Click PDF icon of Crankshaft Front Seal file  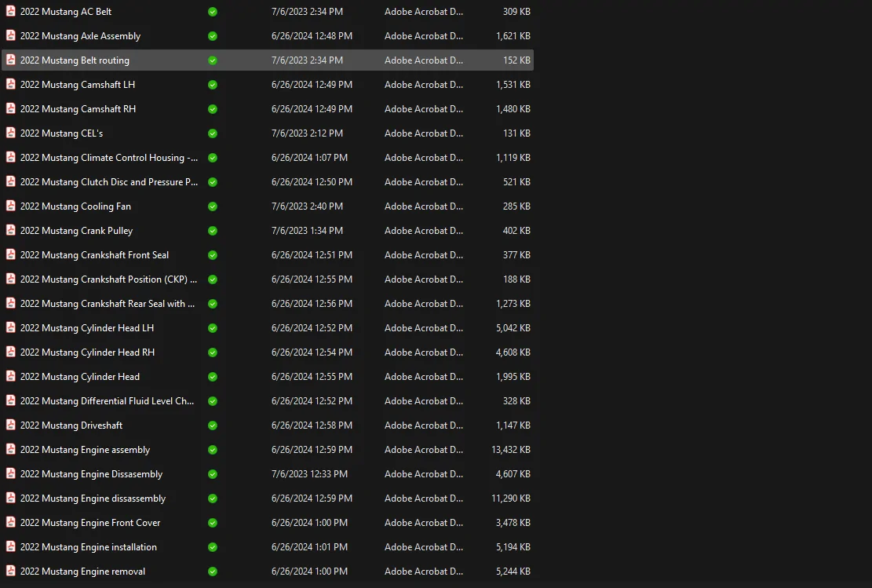pos(10,255)
